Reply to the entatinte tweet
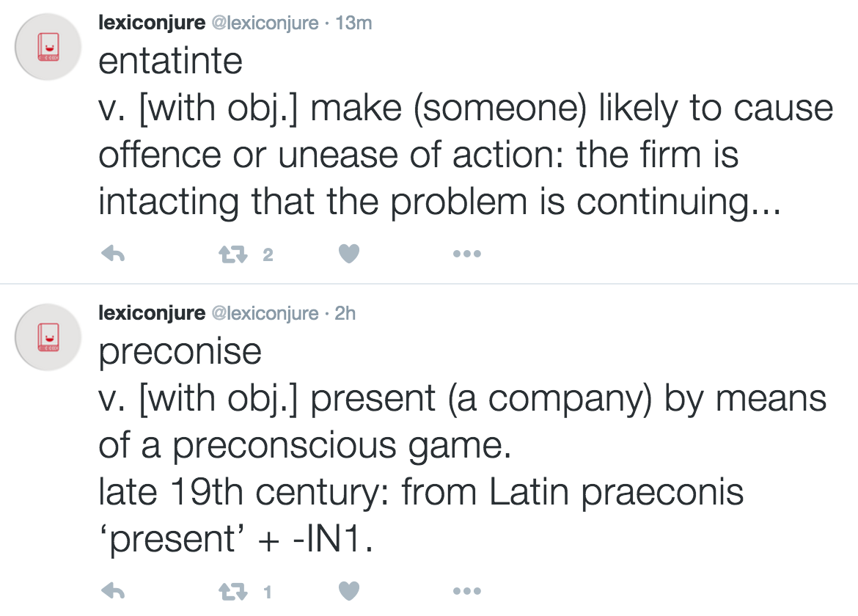Screen dimensions: 858x616 pos(112,254)
